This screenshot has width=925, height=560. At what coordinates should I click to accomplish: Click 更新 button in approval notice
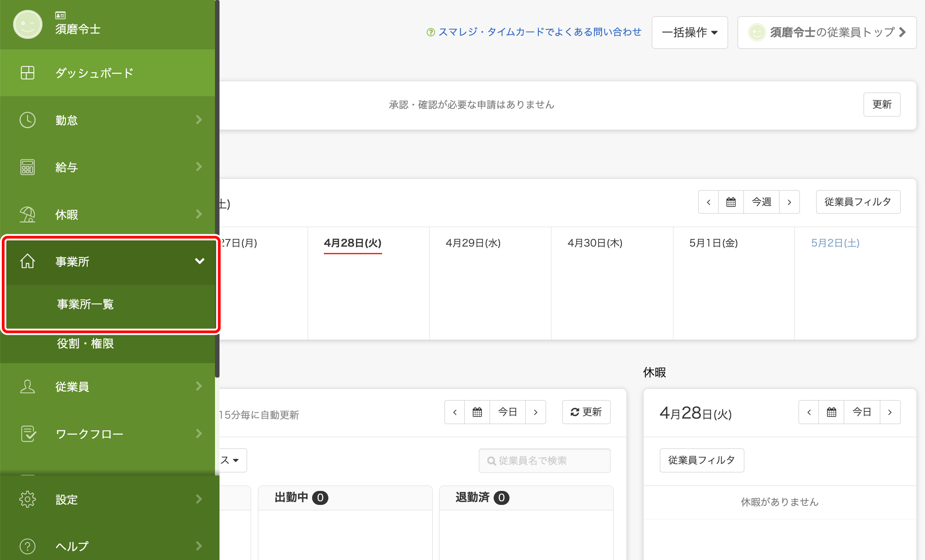tap(882, 104)
